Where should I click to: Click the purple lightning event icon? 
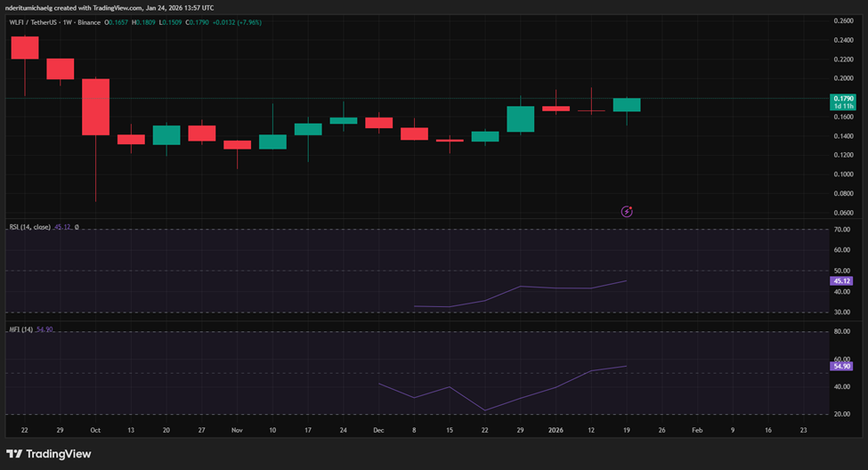tap(627, 211)
